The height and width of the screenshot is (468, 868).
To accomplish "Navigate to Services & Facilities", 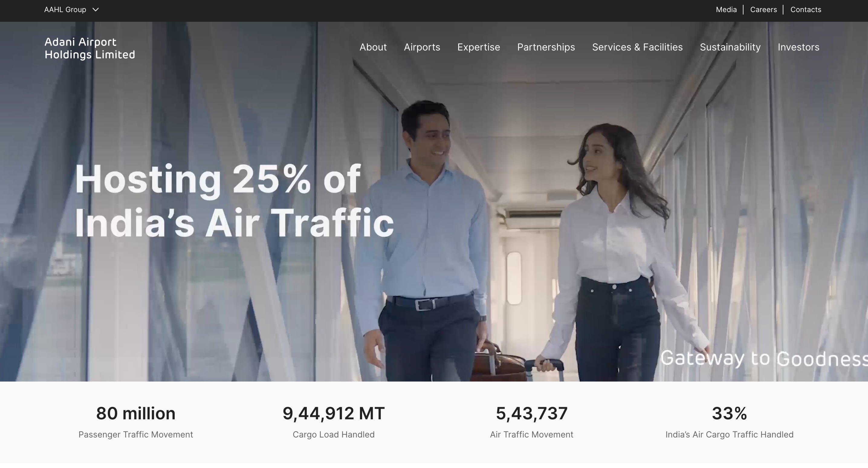I will tap(637, 47).
